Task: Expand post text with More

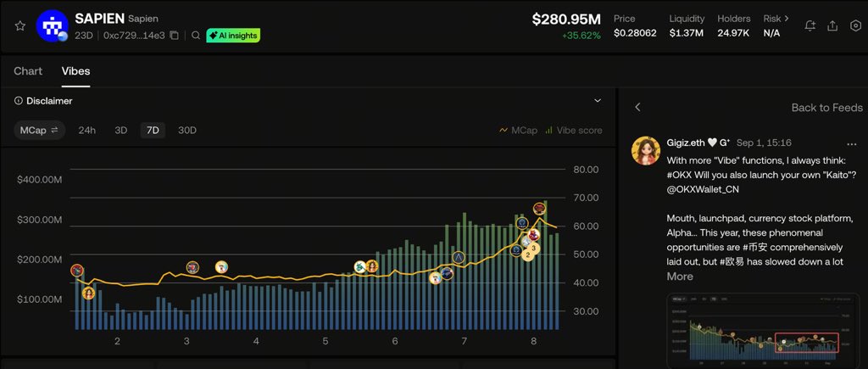Action: pos(680,277)
